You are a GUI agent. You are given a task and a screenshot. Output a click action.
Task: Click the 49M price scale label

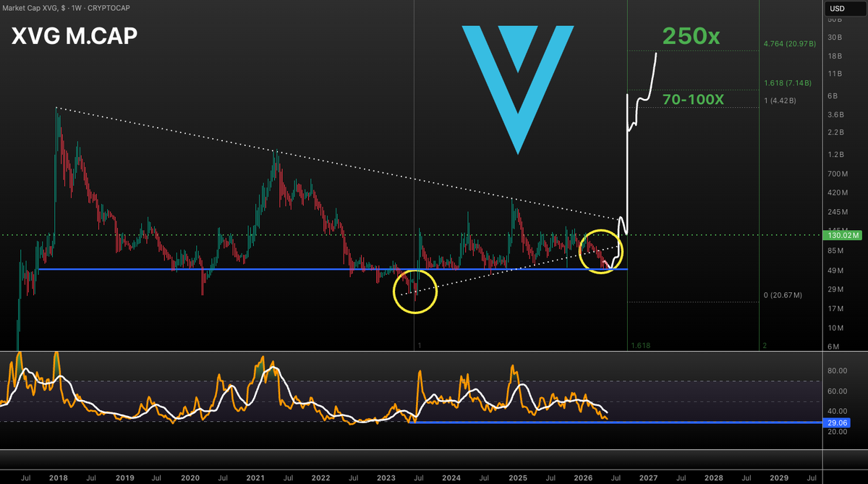[x=835, y=271]
